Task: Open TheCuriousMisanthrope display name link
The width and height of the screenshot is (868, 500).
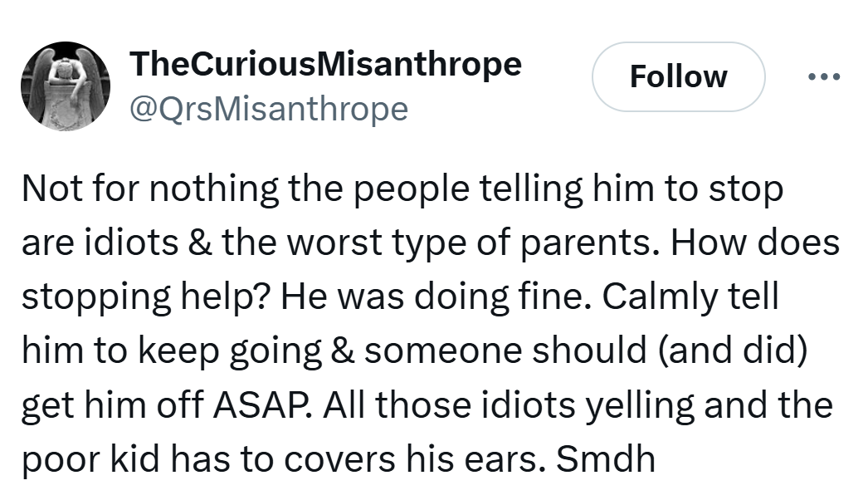Action: [x=325, y=64]
